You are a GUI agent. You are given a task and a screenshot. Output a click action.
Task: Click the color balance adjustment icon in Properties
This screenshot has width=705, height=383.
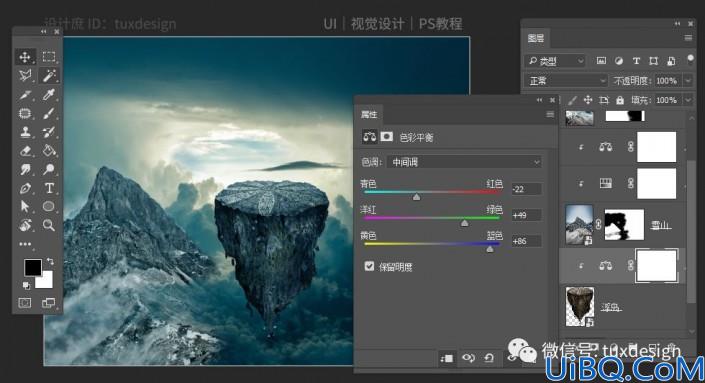tap(370, 137)
